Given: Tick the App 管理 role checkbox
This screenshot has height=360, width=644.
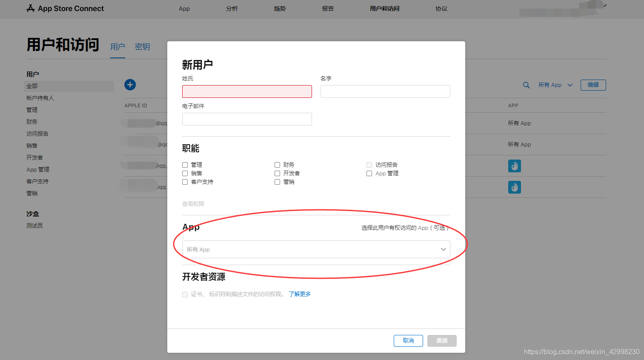Looking at the screenshot, I should point(369,173).
